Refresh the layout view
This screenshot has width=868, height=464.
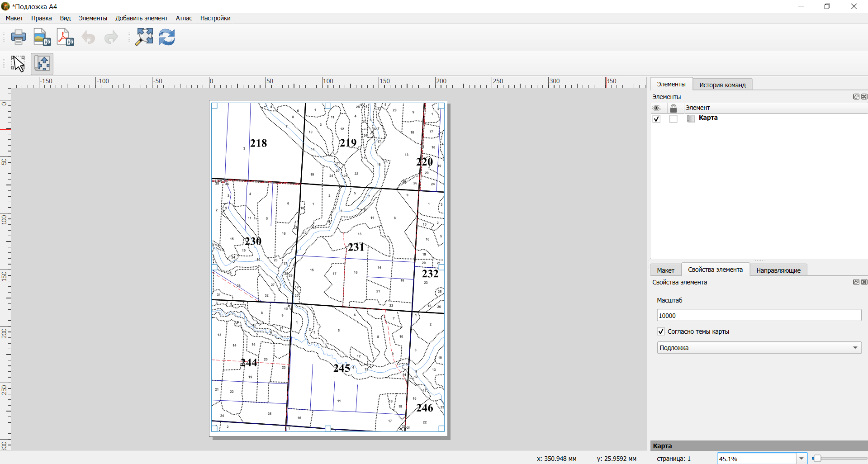(x=167, y=37)
